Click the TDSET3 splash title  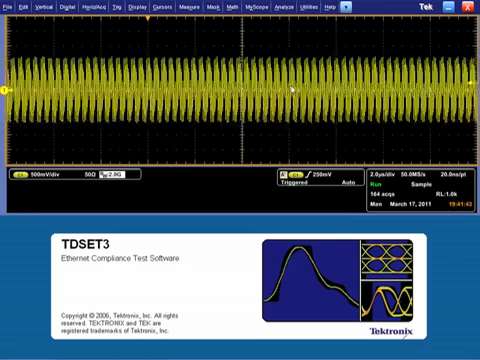85,244
